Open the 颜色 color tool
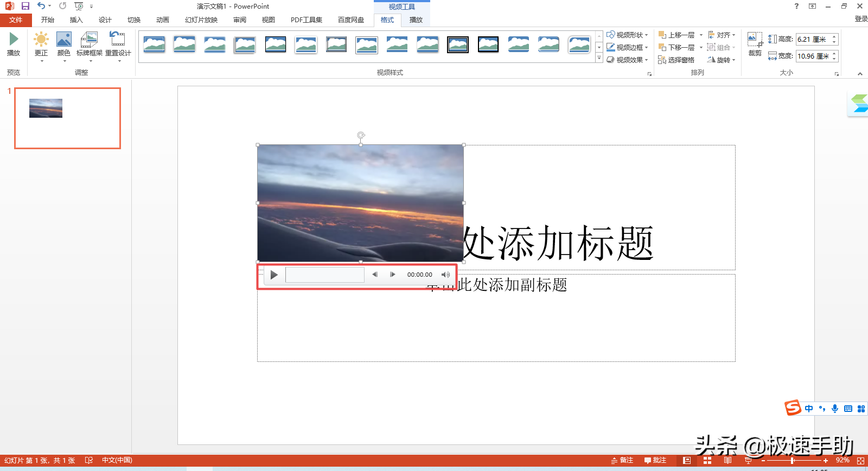 64,44
